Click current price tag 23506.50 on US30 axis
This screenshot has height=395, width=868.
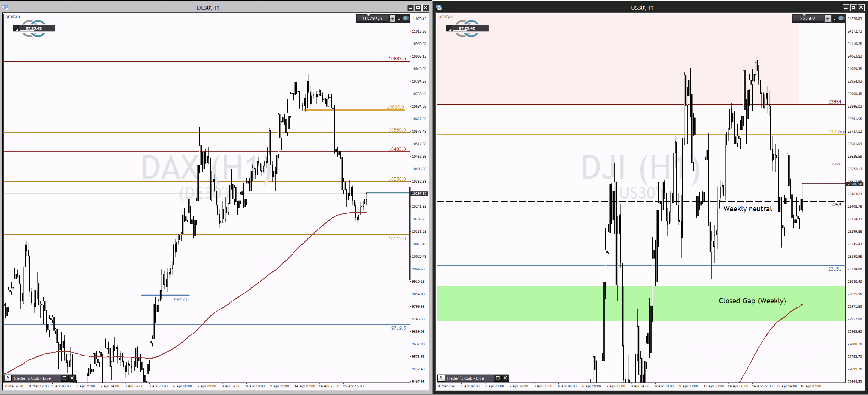point(855,184)
